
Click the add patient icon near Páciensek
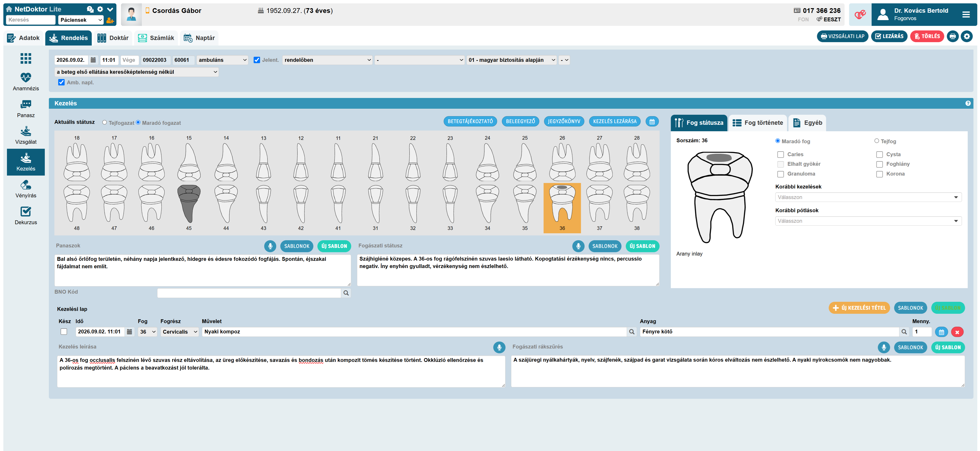(110, 21)
